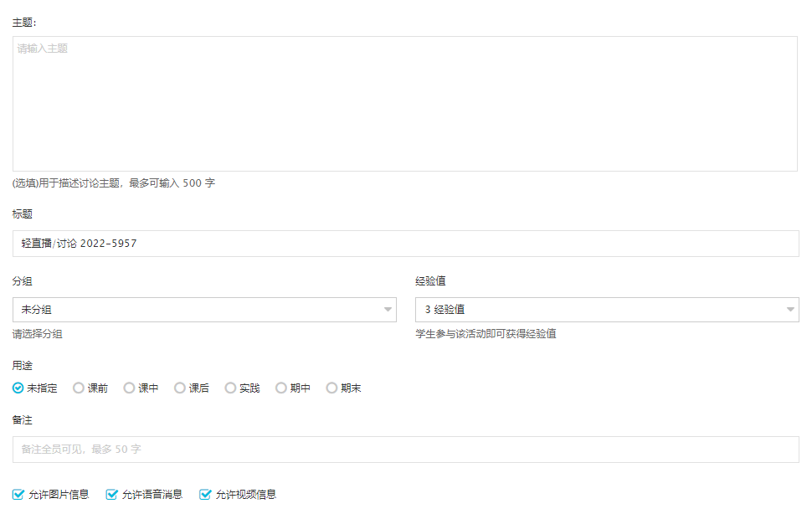Edit the 标题 field 轻直播/讨论 2022-5957
This screenshot has height=514, width=812.
[x=405, y=244]
